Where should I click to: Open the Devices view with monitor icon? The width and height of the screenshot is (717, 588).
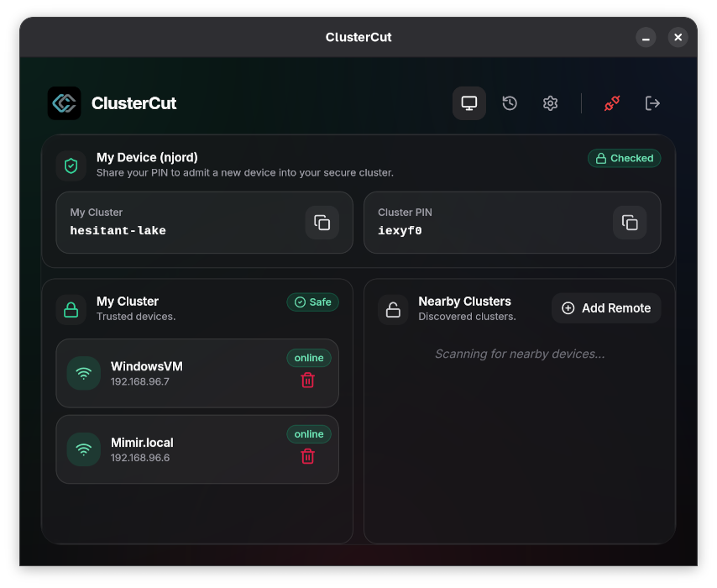click(468, 103)
